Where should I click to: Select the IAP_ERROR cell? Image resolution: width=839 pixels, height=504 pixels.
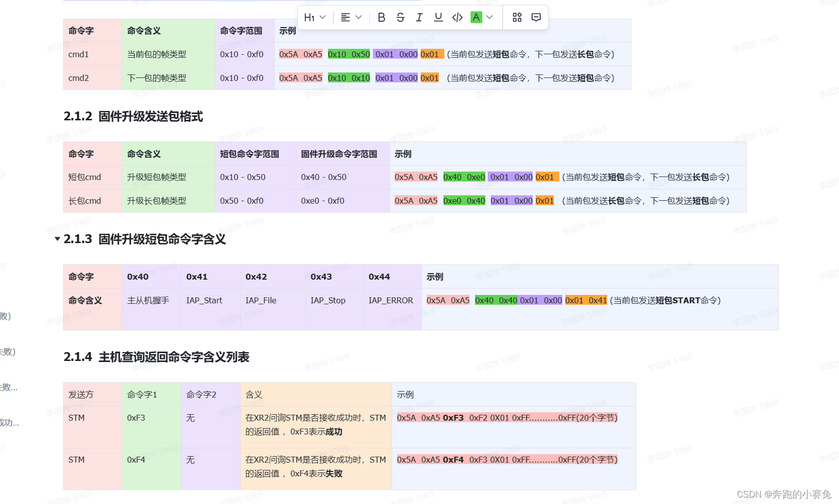(393, 309)
